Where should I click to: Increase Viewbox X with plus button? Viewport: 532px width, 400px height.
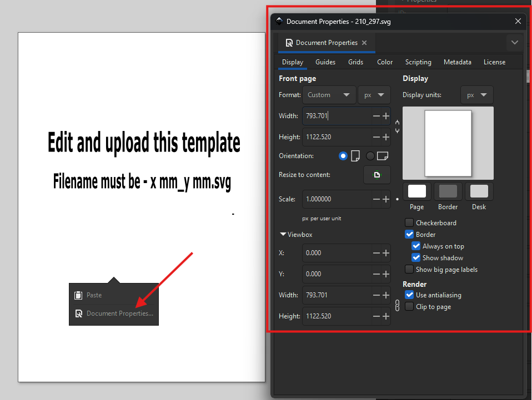click(386, 253)
